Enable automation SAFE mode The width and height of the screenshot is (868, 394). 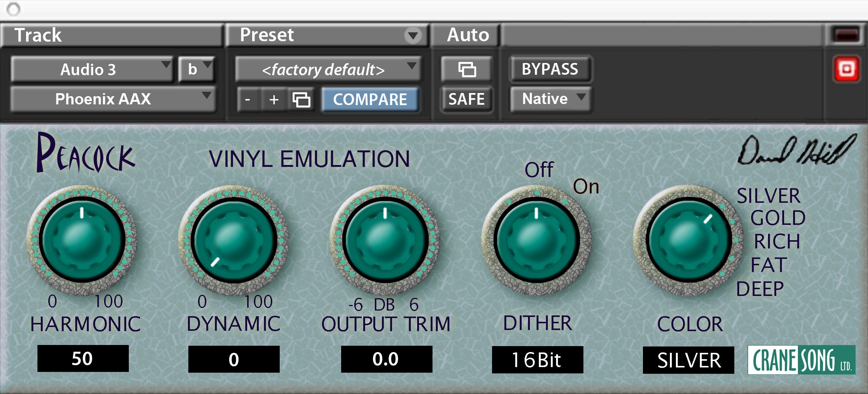click(467, 99)
